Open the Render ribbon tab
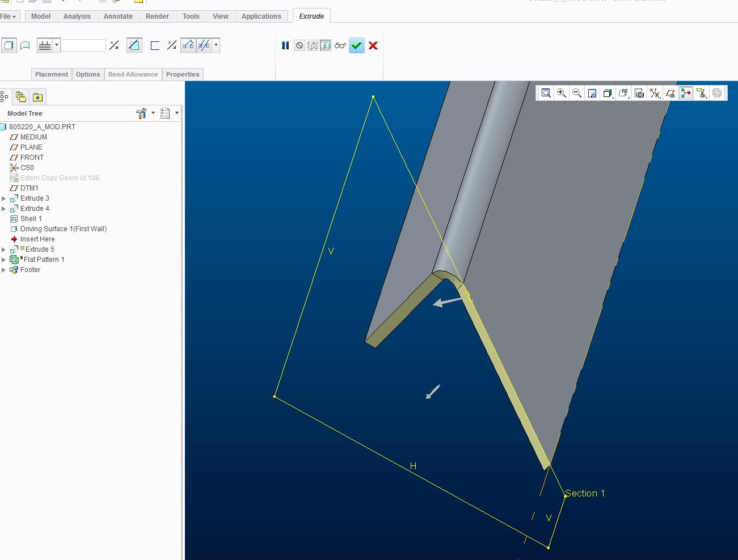Screen dimensions: 738x560 click(x=157, y=16)
